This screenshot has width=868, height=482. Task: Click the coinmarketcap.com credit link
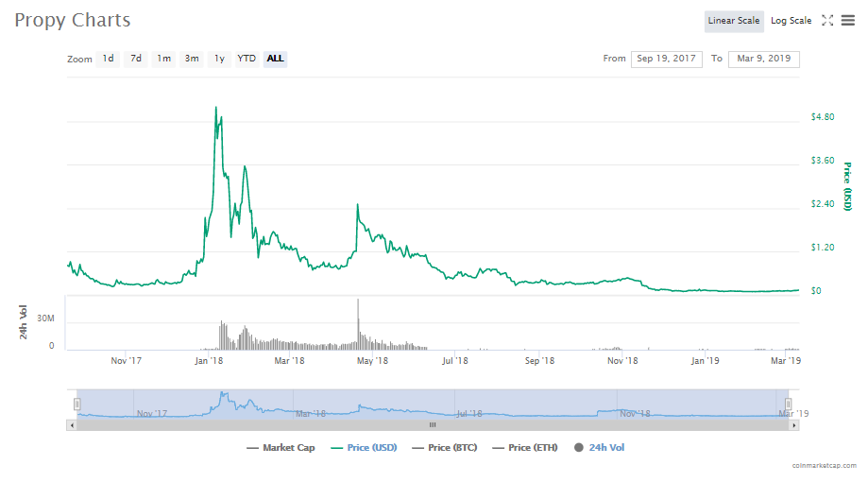tap(824, 465)
